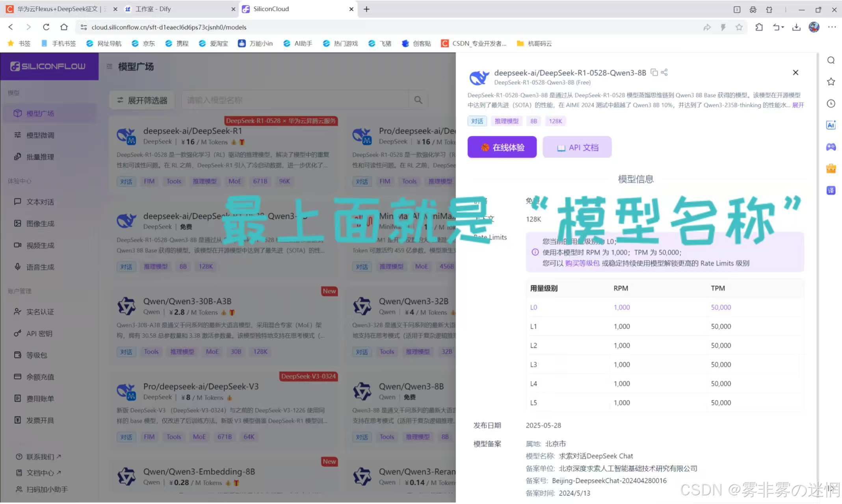Screen dimensions: 842x504
Task: Open the right sidebar translate icon
Action: 831,191
